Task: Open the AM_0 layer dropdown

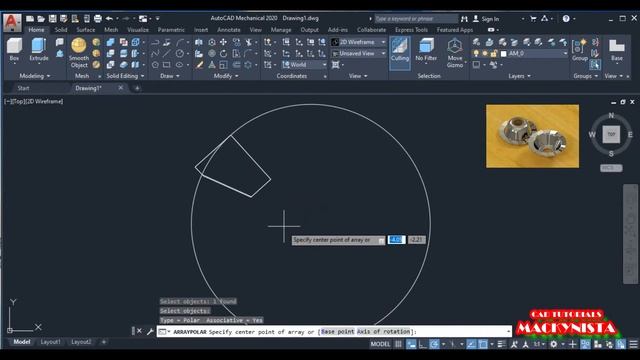Action: click(534, 53)
